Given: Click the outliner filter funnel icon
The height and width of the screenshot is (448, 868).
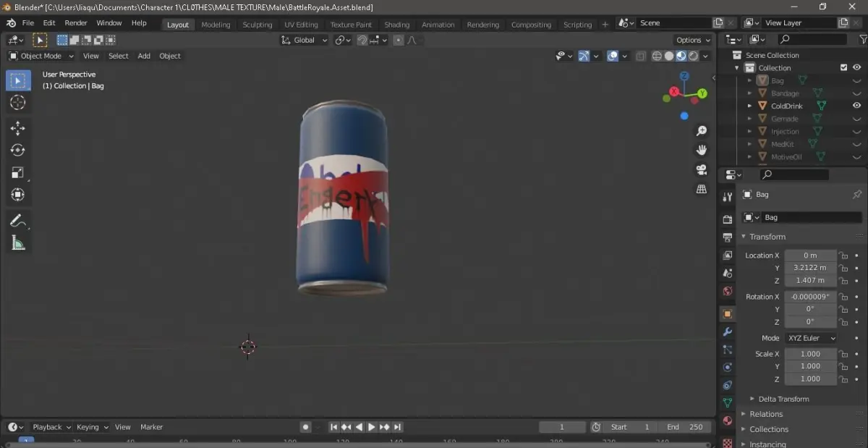Looking at the screenshot, I should tap(863, 39).
